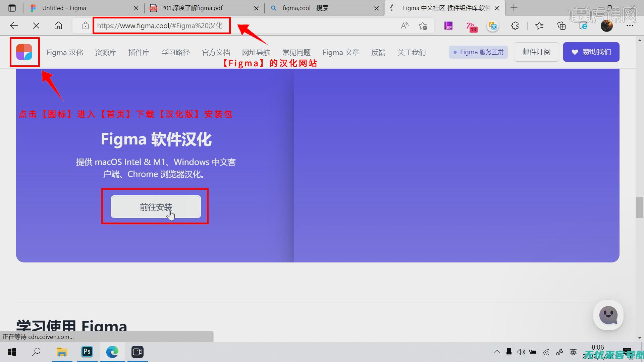Screen dimensions: 644x362
Task: Click the new tab plus button in browser
Action: click(514, 7)
